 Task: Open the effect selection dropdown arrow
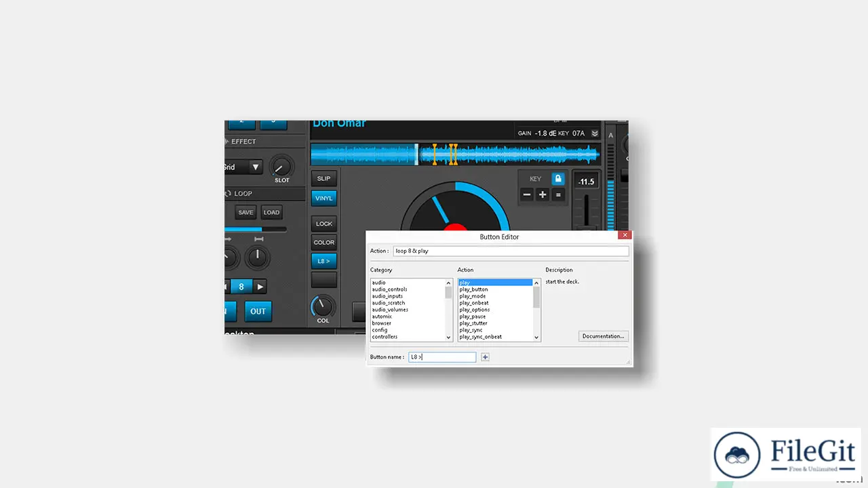click(x=256, y=167)
